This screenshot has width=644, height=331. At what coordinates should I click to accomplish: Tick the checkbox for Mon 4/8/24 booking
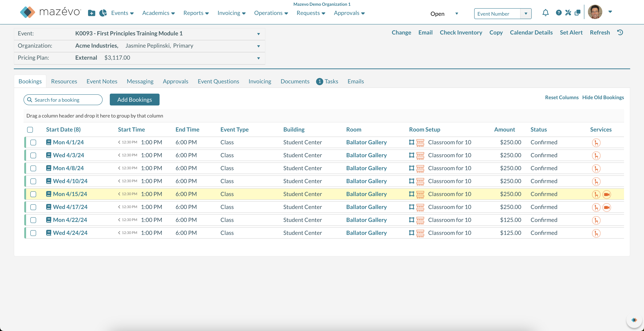[33, 168]
